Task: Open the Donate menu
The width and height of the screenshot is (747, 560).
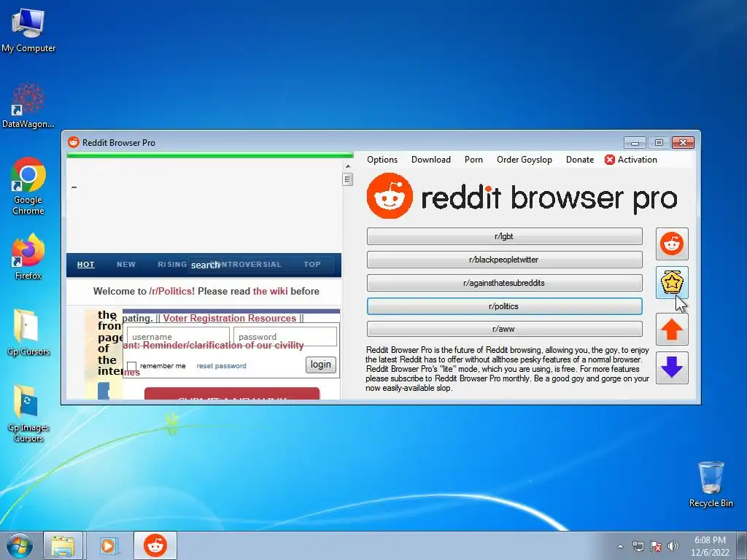Action: tap(580, 160)
